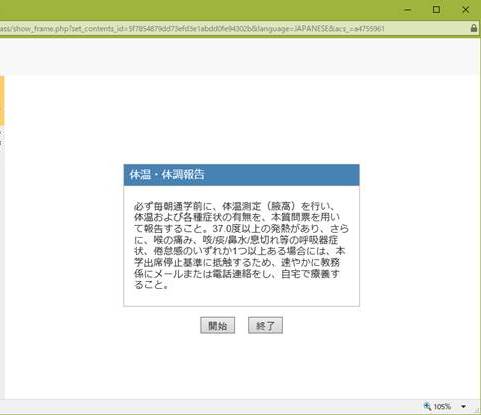Click the 終了 button to exit

coord(265,325)
